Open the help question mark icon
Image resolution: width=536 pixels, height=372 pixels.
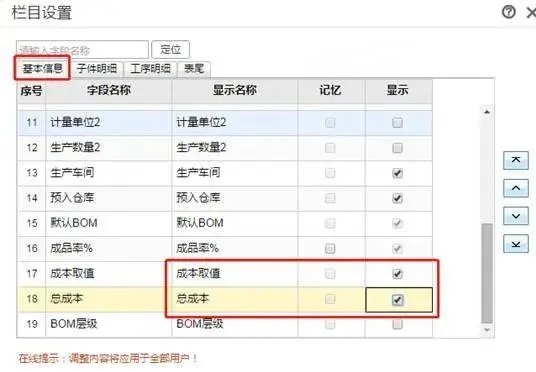pos(509,12)
